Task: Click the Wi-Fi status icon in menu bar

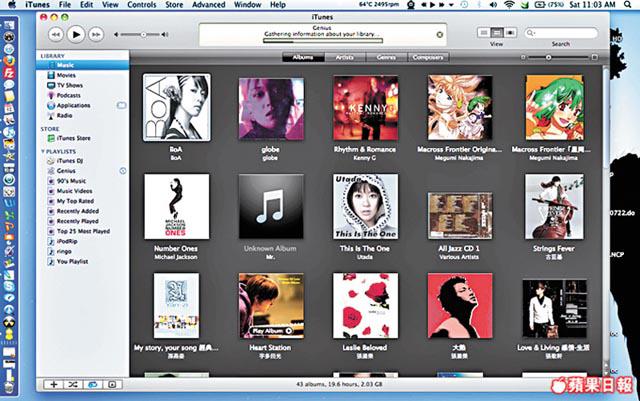Action: point(509,5)
